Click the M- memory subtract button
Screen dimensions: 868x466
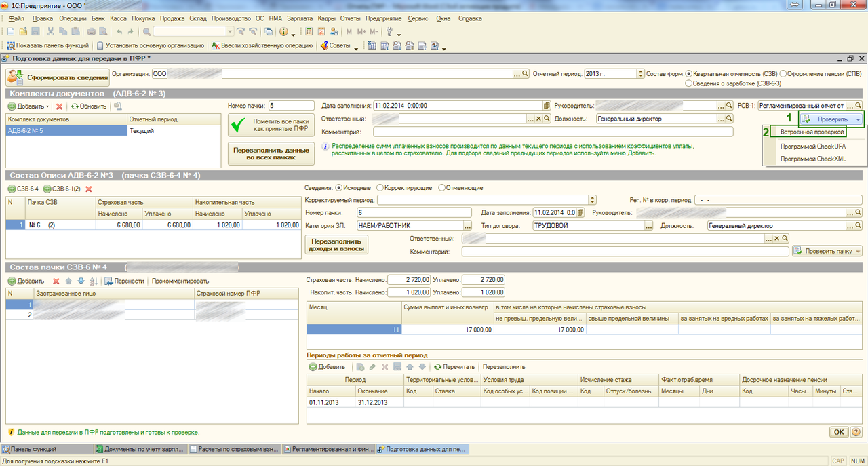click(x=374, y=32)
